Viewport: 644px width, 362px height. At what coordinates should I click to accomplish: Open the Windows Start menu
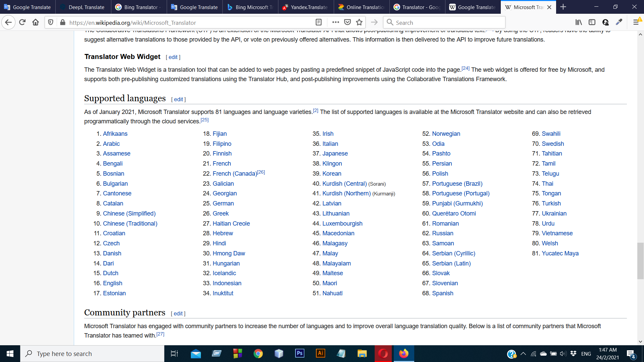[x=10, y=354]
